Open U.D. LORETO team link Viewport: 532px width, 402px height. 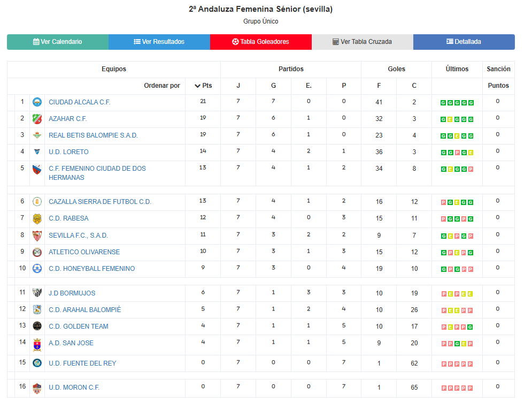tap(68, 152)
